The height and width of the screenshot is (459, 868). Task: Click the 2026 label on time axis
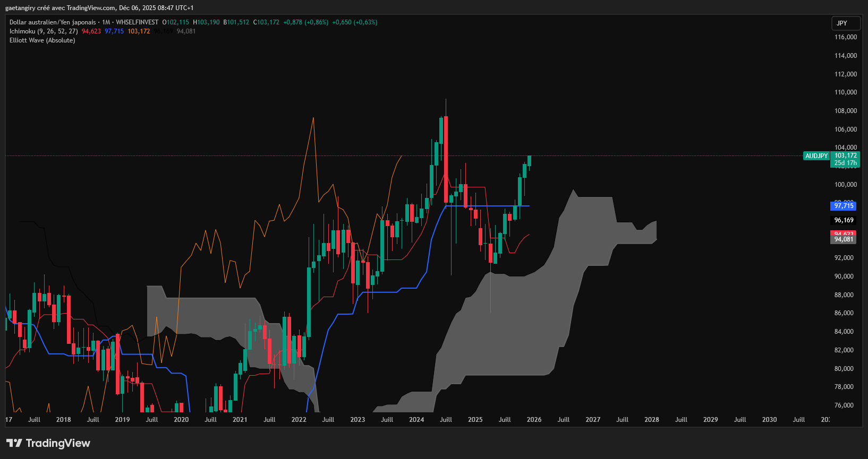coord(534,420)
